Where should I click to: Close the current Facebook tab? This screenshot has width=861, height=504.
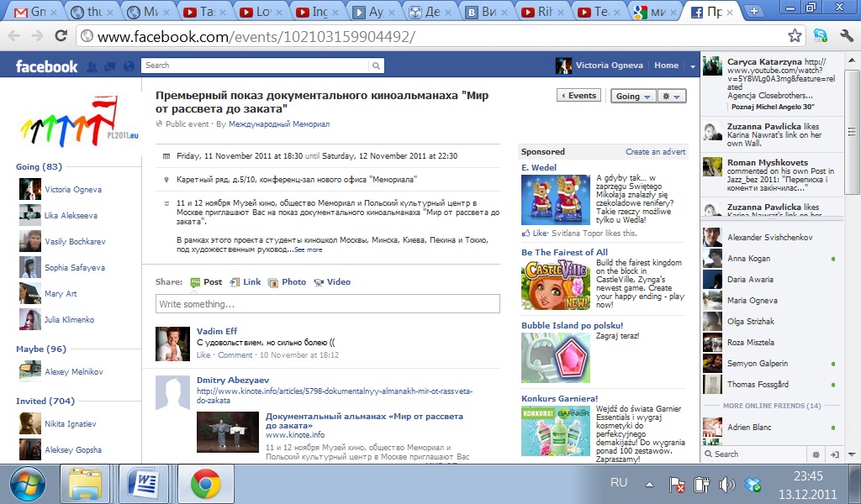[729, 12]
